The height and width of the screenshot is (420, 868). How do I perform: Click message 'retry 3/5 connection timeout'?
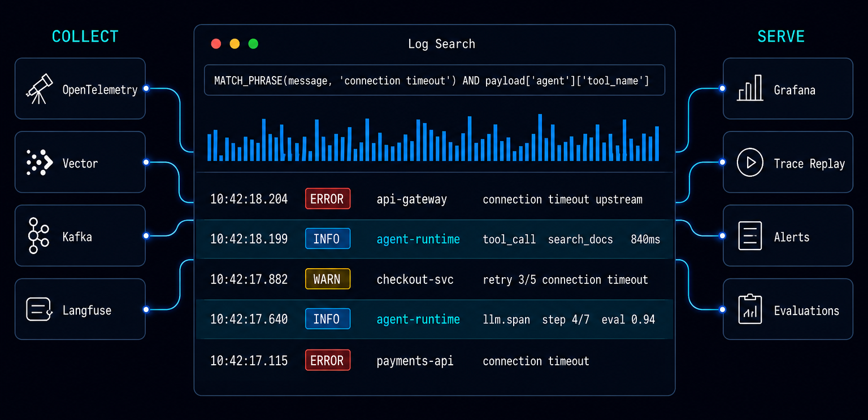click(x=566, y=279)
